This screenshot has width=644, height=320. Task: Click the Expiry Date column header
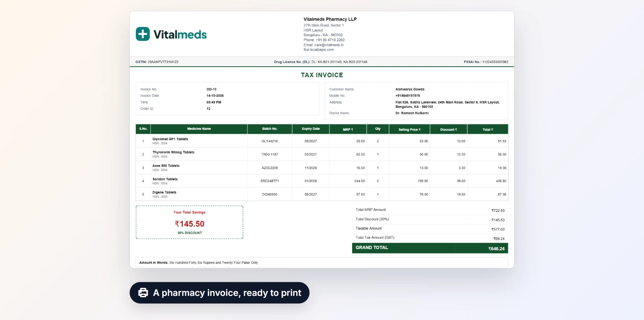311,129
